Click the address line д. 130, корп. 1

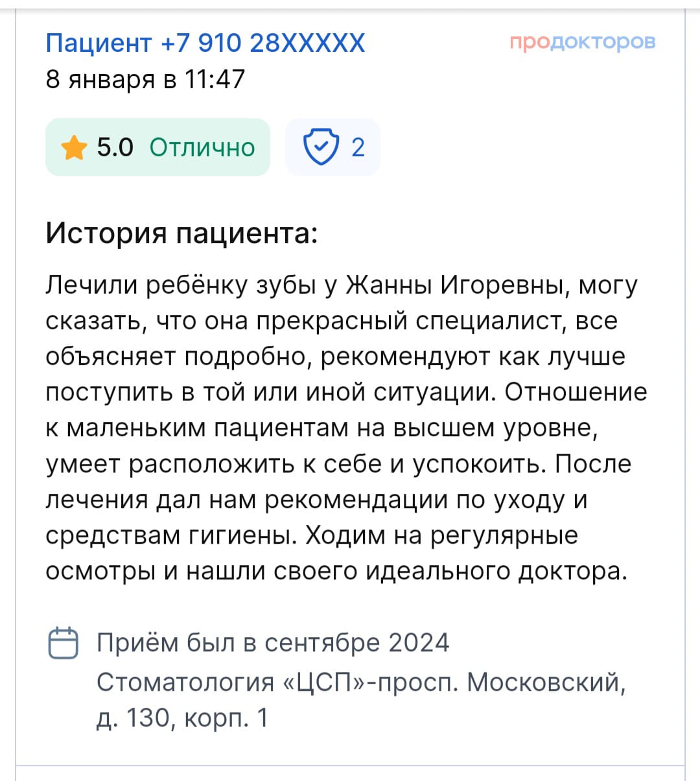pos(182,718)
